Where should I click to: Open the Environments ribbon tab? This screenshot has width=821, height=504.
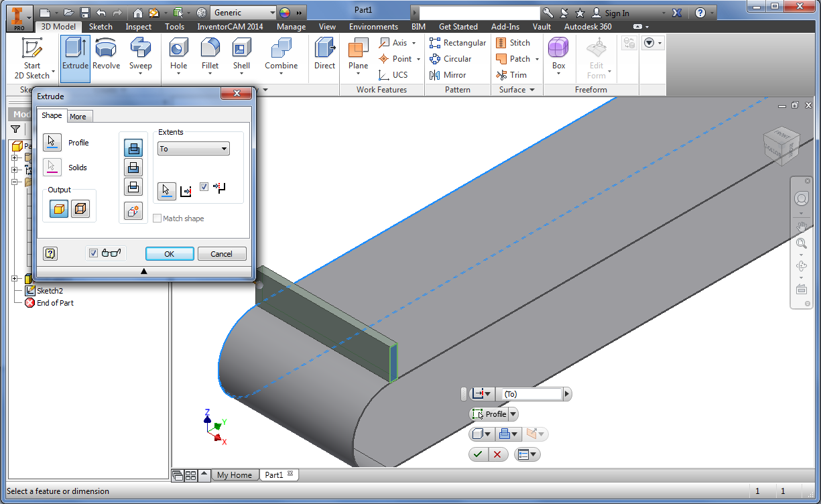coord(373,27)
